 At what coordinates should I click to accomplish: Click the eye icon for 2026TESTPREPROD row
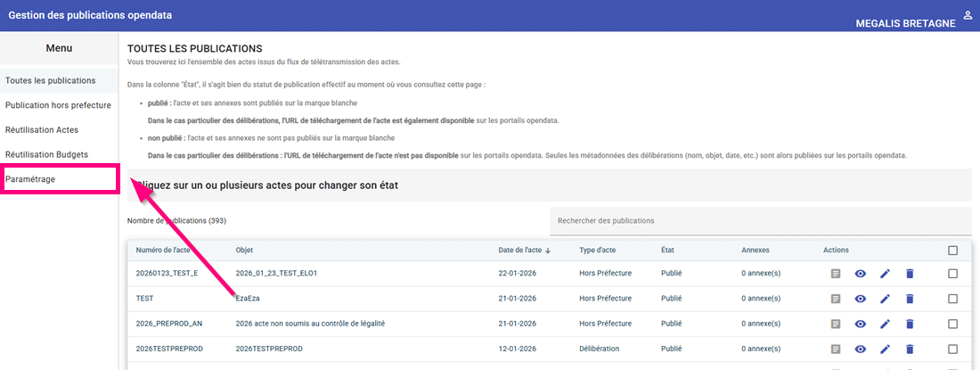[x=861, y=349]
